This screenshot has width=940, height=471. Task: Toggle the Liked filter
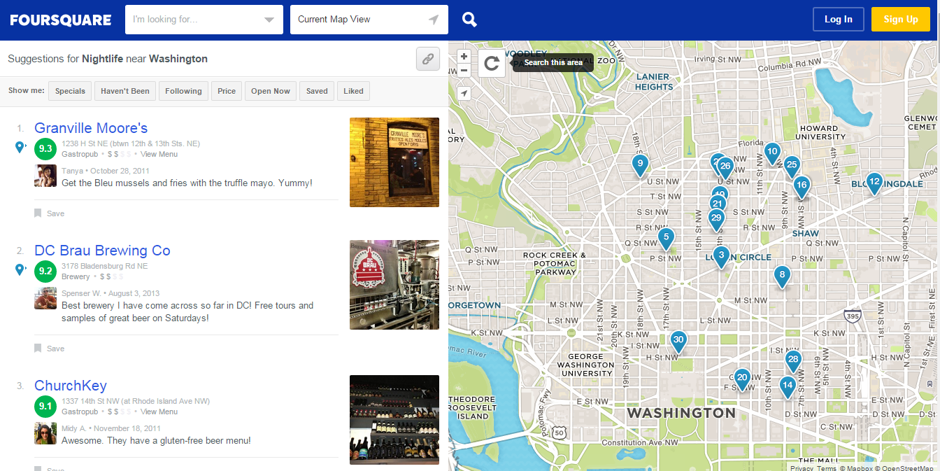click(353, 91)
